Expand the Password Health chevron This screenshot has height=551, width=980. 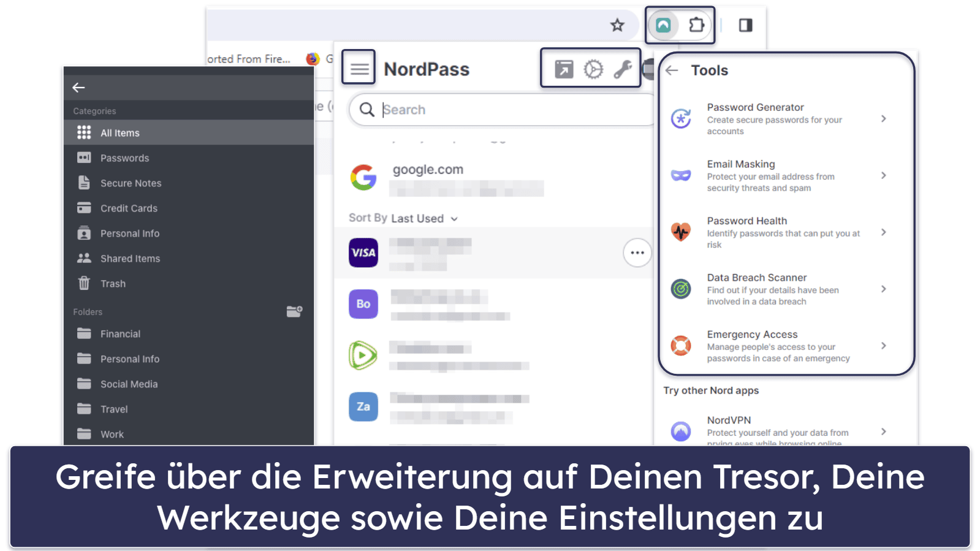883,232
